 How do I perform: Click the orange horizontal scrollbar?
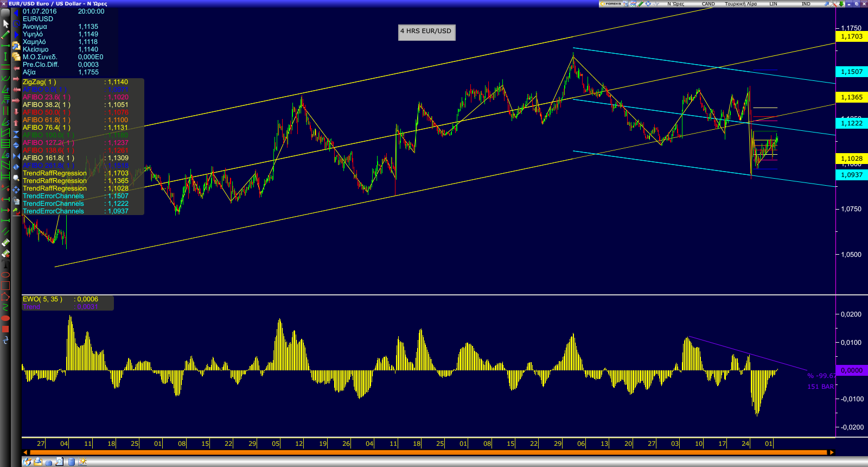tap(428, 452)
